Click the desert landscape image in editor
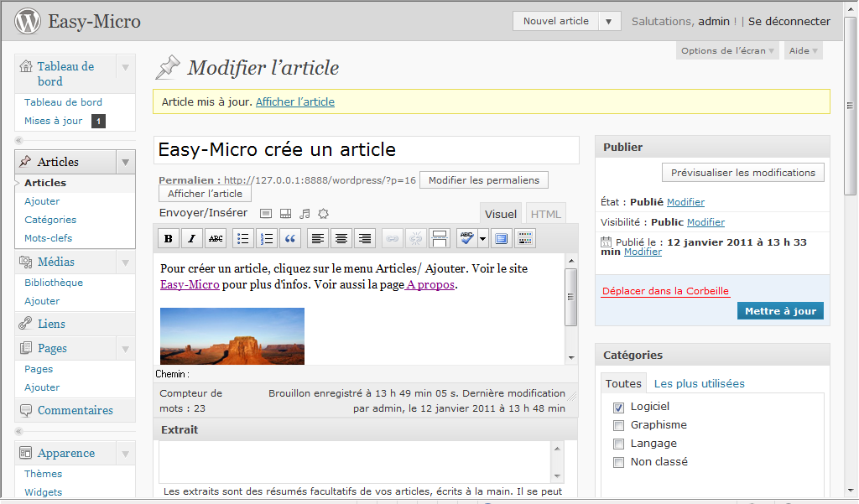Image resolution: width=859 pixels, height=504 pixels. point(232,336)
